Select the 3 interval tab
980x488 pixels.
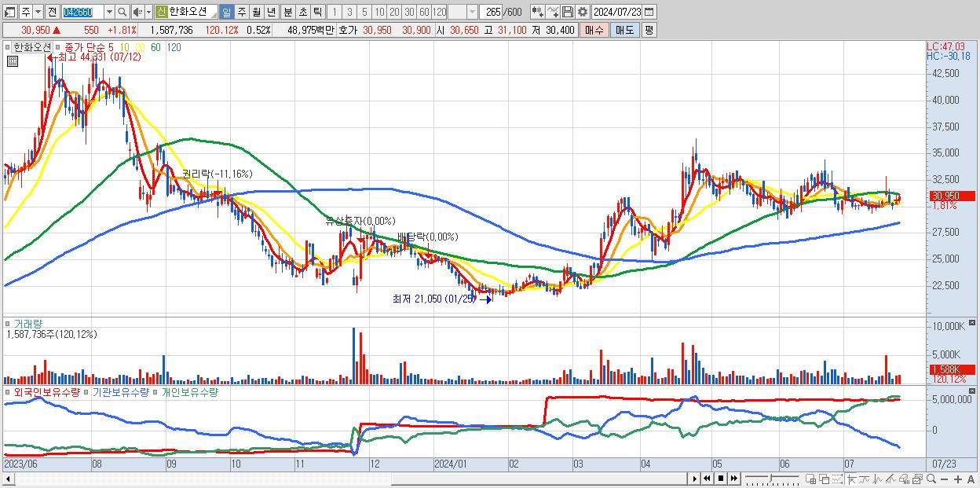[x=349, y=12]
